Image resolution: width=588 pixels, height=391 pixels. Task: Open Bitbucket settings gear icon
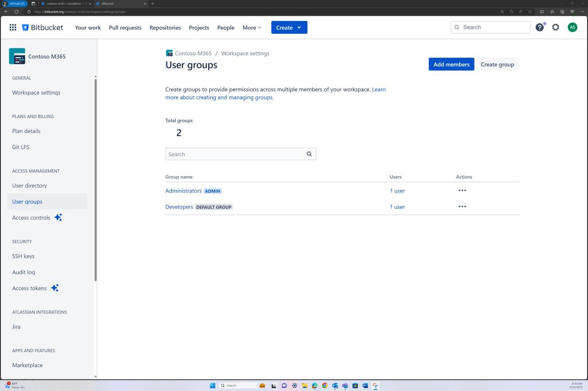click(556, 27)
